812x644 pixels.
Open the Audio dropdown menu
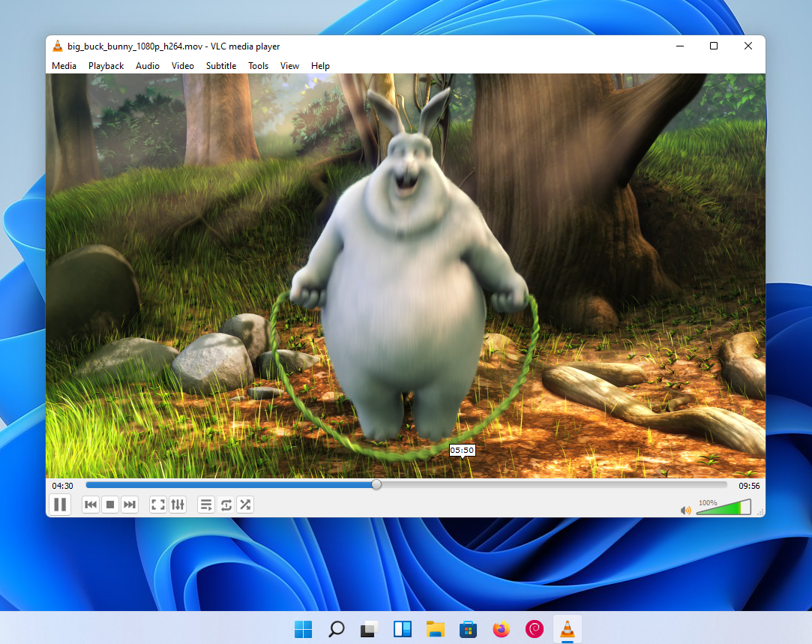pyautogui.click(x=147, y=66)
